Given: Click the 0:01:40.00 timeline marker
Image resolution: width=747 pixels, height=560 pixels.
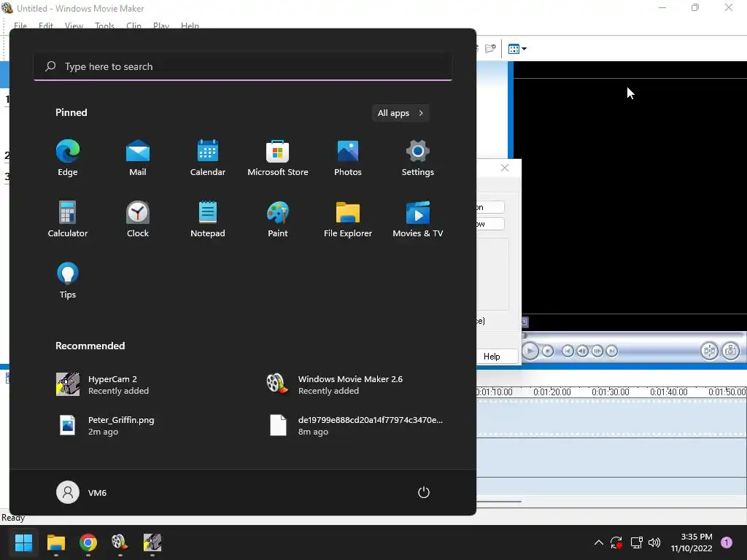Looking at the screenshot, I should [x=668, y=392].
